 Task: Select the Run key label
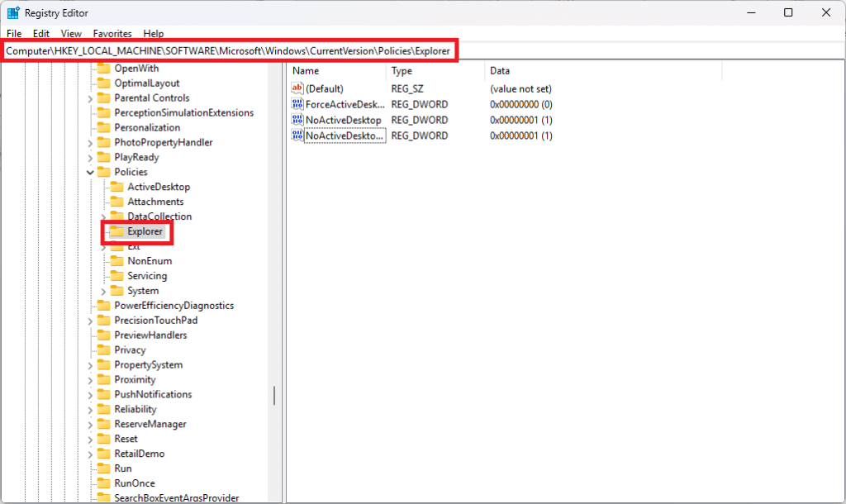(123, 468)
